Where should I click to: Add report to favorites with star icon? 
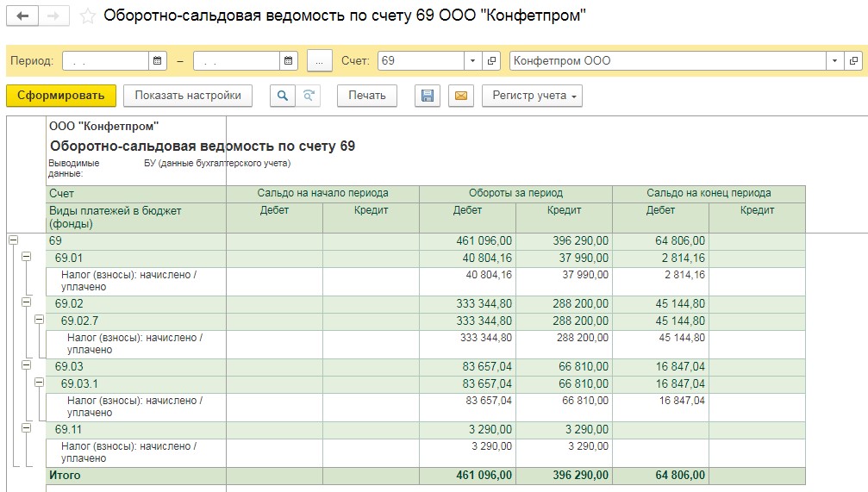point(87,16)
